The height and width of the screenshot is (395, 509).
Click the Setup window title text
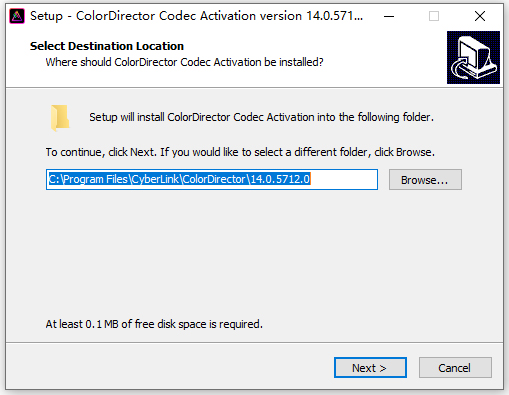196,16
